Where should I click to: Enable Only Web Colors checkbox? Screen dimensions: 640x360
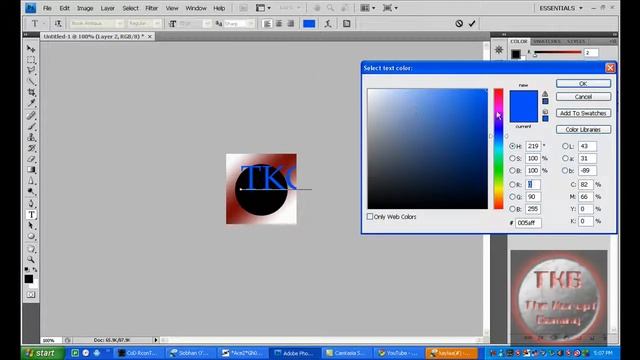pos(370,217)
